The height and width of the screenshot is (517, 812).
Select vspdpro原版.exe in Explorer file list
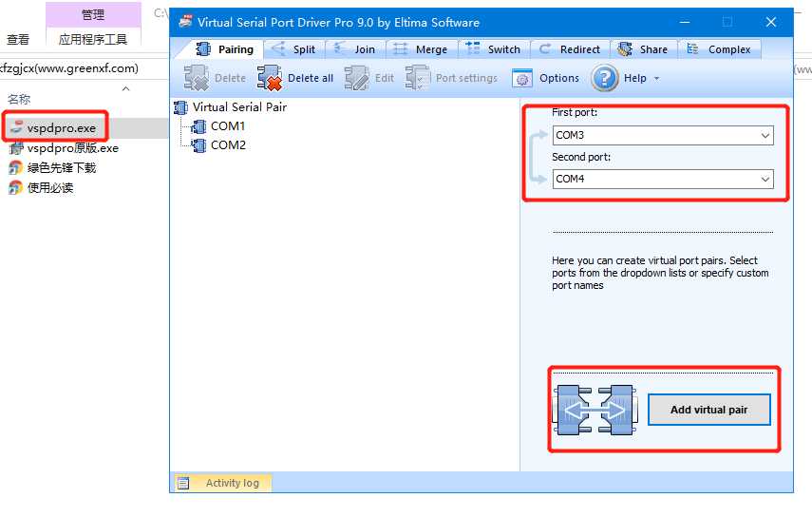[73, 148]
